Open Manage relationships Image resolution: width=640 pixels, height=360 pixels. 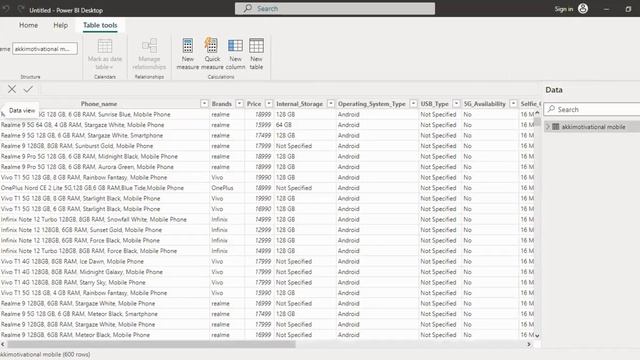149,53
